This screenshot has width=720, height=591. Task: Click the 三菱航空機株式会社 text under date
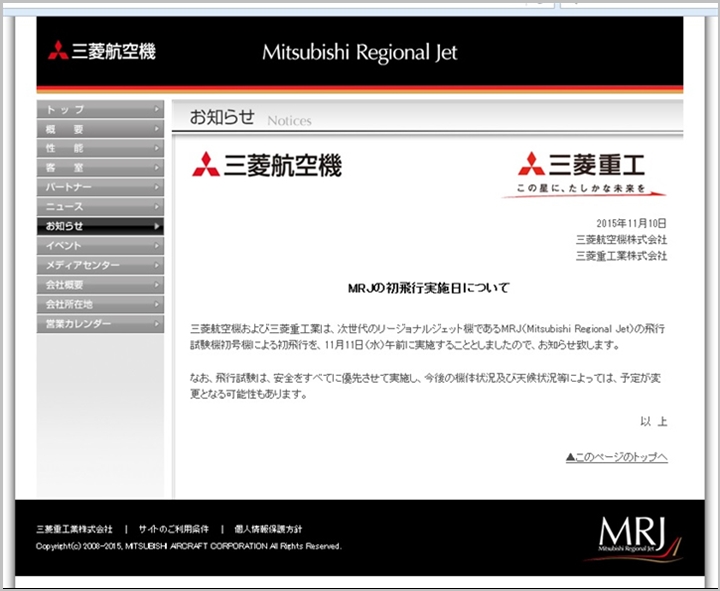(621, 239)
